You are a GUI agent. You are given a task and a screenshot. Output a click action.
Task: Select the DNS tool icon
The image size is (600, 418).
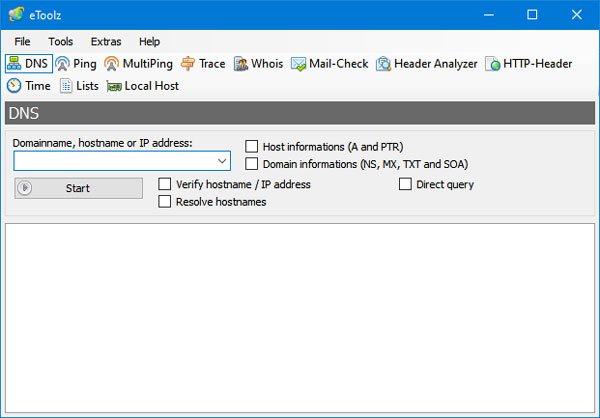click(28, 64)
